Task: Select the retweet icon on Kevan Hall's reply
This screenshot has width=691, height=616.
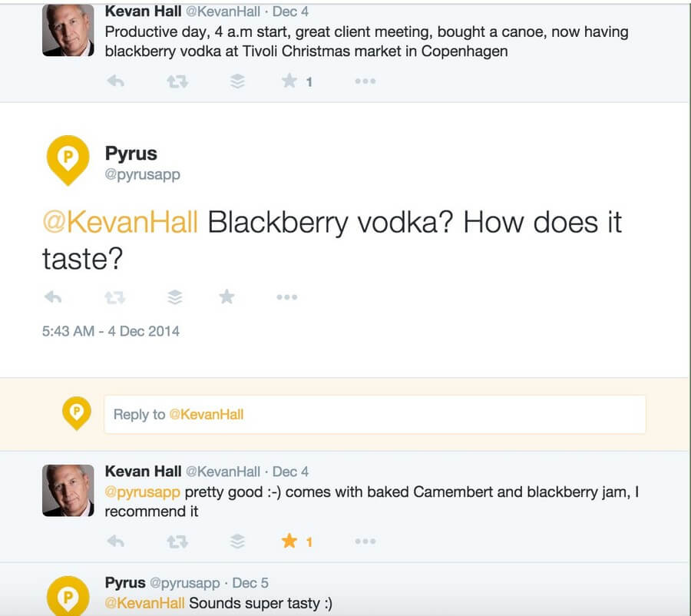Action: 177,541
